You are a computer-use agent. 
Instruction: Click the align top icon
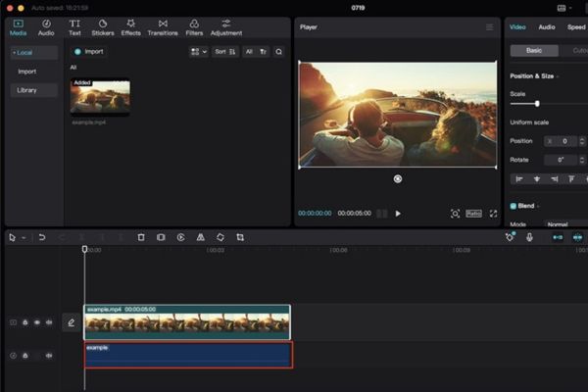[x=571, y=179]
